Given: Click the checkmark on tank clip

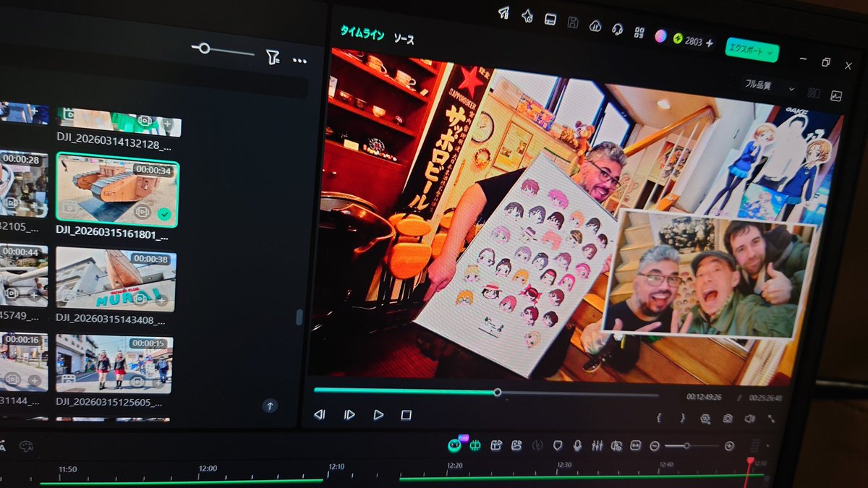Looking at the screenshot, I should coord(164,214).
